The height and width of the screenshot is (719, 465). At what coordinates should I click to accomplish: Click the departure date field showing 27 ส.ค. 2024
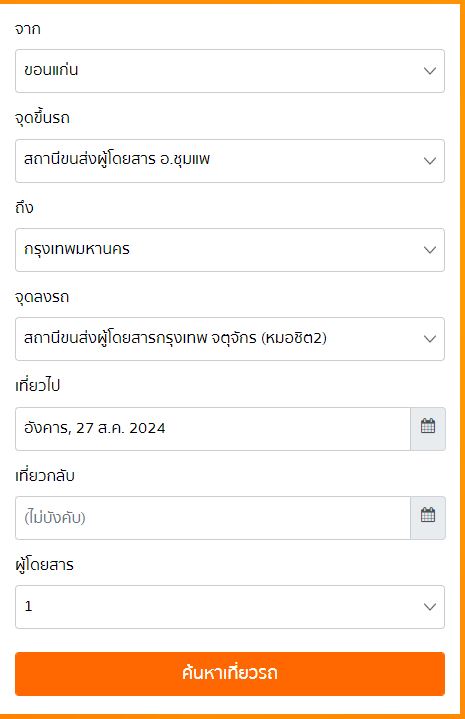coord(213,429)
